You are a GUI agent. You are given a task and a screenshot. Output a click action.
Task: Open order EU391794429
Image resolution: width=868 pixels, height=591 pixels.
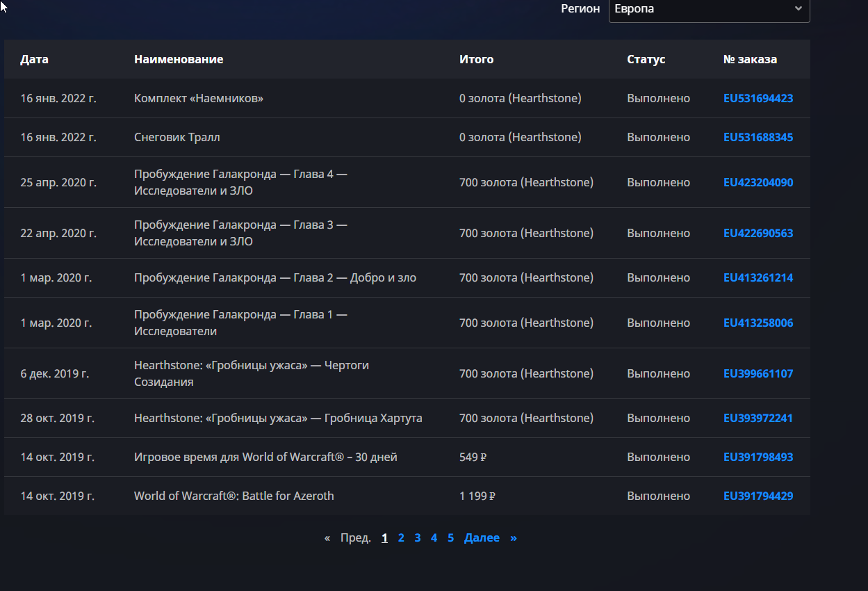[x=758, y=496]
